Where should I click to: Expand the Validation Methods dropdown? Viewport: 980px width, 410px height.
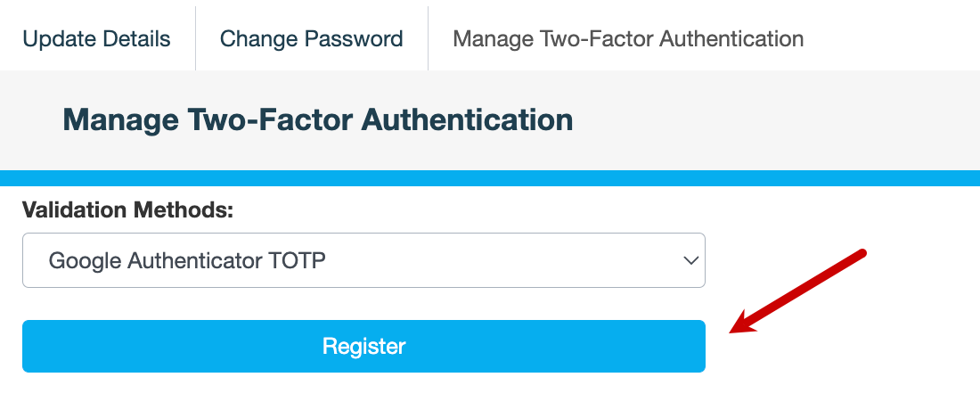363,260
